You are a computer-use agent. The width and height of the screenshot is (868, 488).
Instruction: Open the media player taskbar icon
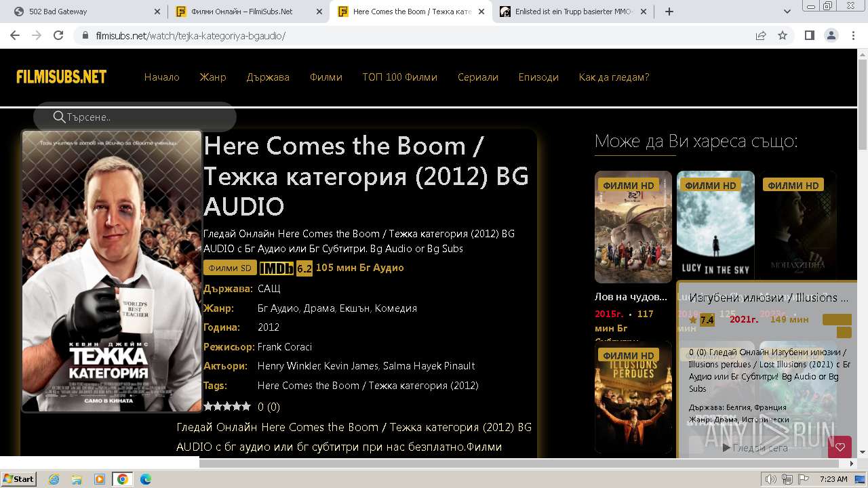tap(100, 479)
